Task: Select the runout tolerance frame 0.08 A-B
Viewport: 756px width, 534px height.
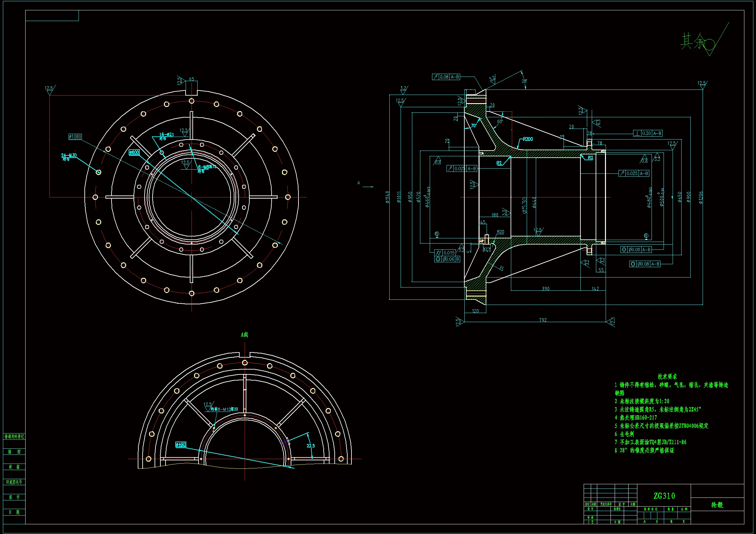Action: 446,77
